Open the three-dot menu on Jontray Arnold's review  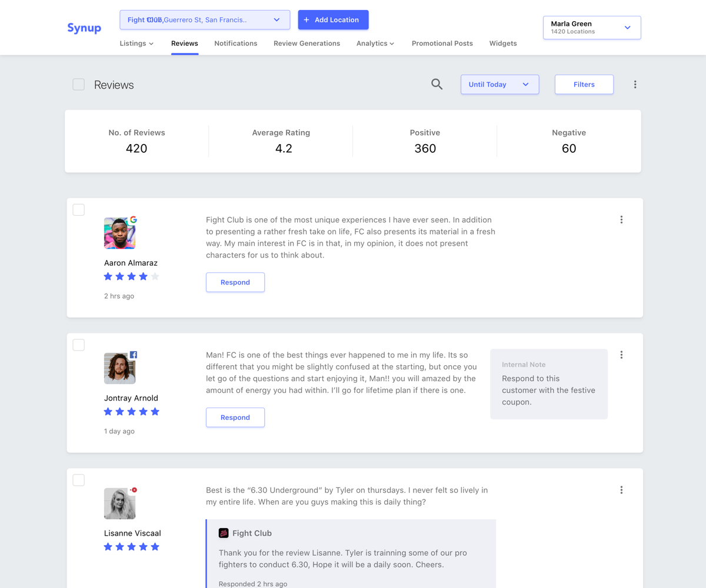[x=621, y=355]
